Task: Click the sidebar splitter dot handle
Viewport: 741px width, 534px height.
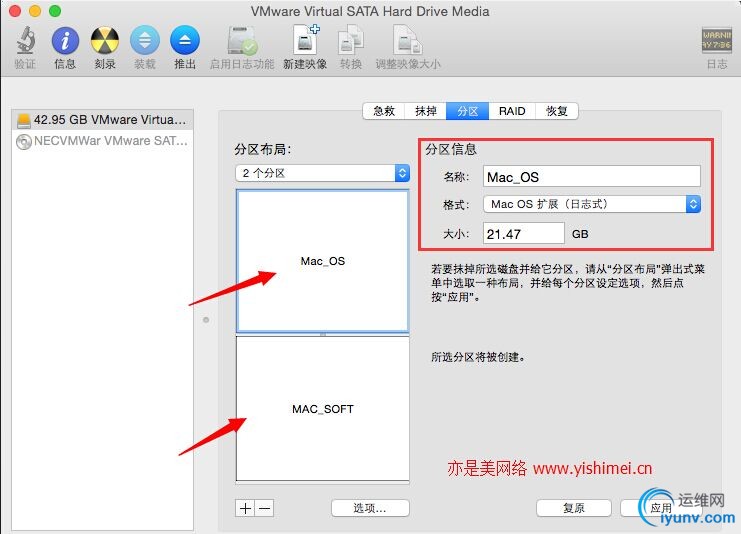Action: pos(206,320)
